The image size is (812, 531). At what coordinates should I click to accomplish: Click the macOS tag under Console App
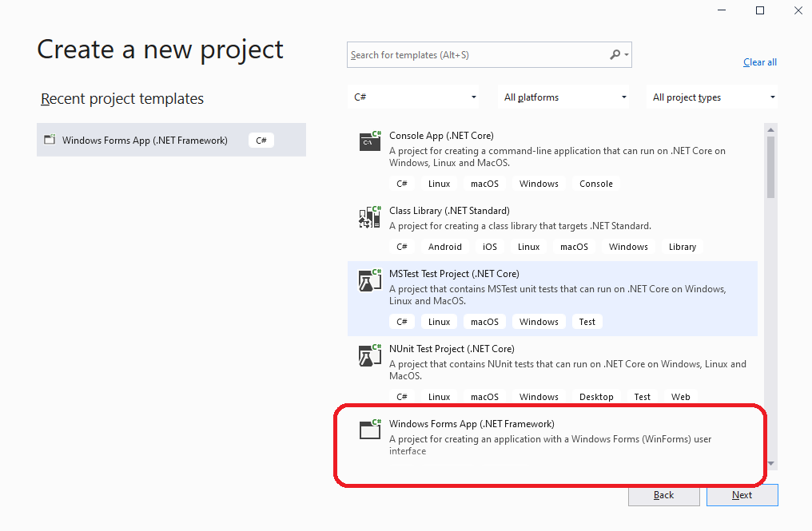click(x=484, y=184)
